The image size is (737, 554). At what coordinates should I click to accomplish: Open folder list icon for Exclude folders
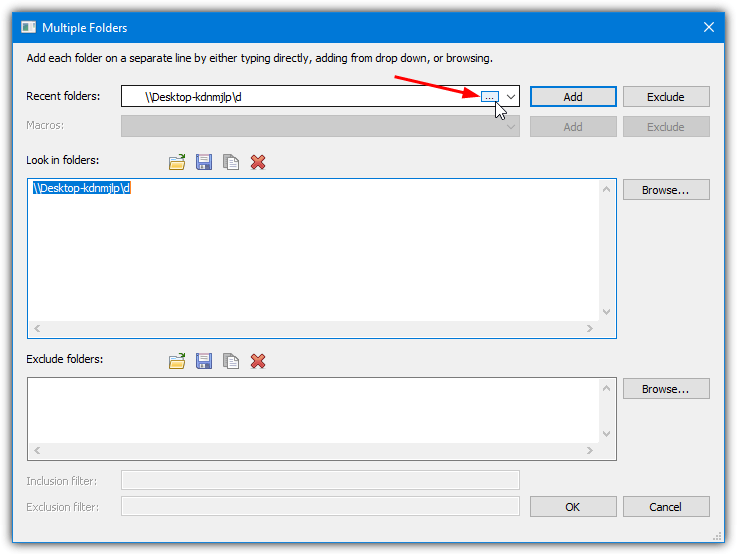177,361
